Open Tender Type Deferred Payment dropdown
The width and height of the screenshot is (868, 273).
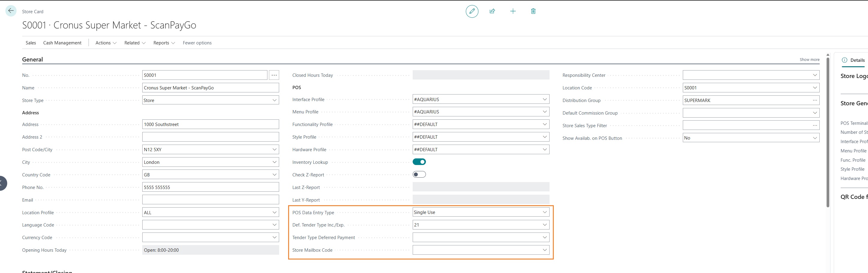coord(544,237)
